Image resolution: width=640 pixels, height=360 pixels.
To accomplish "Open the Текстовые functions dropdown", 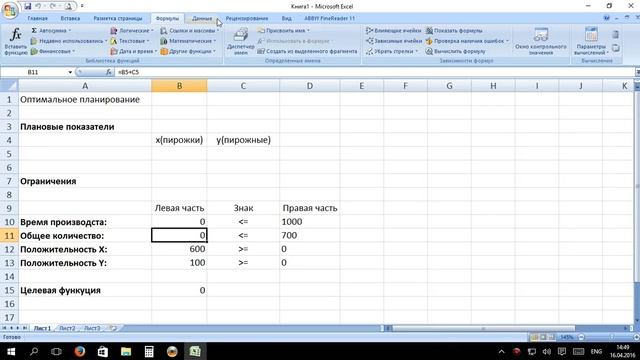I will point(130,41).
